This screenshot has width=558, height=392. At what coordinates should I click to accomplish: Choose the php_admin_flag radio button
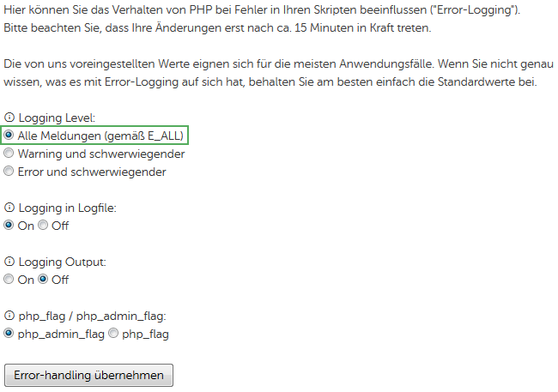pyautogui.click(x=9, y=333)
